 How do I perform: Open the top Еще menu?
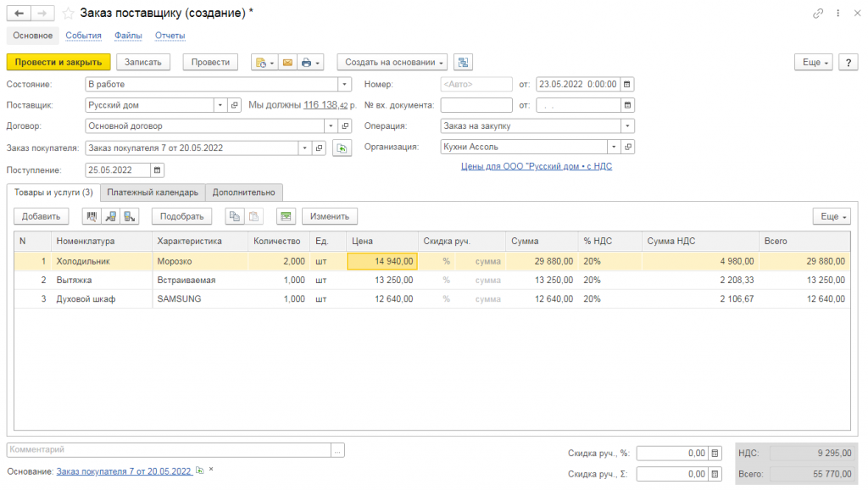814,62
